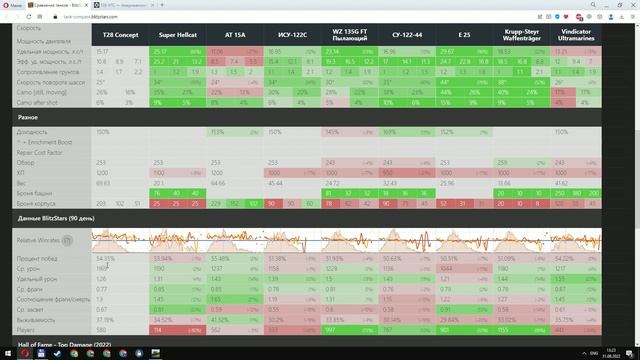Open the downloads icon in toolbar
This screenshot has height=360, width=640.
click(x=622, y=17)
